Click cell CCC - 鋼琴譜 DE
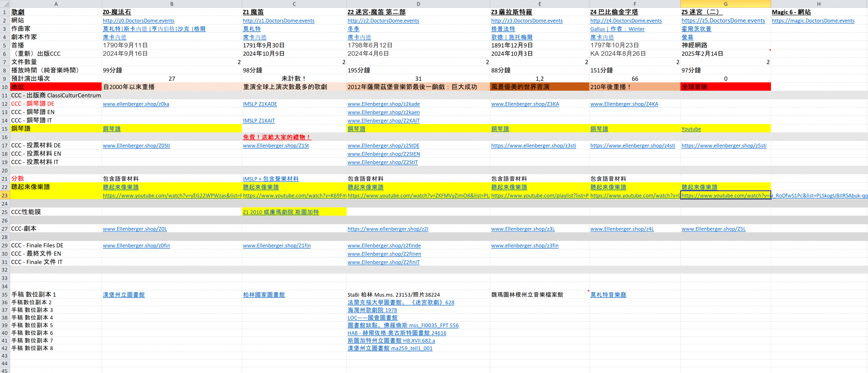 [56, 104]
